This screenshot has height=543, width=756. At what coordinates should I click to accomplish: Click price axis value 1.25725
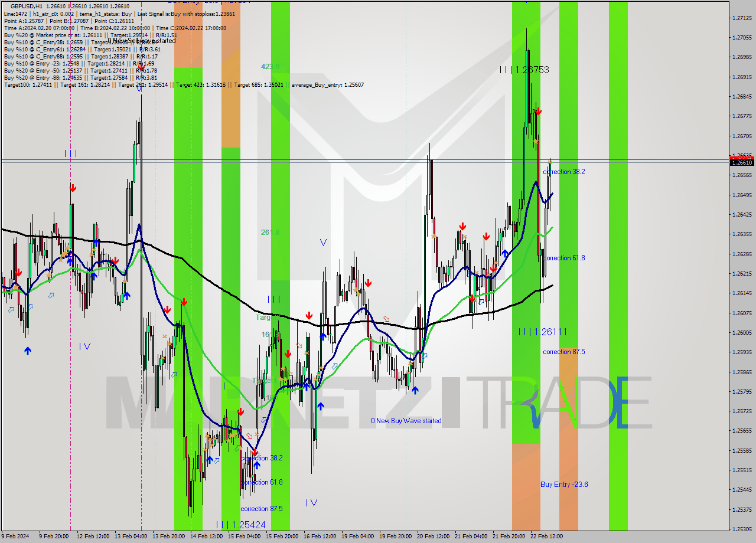click(741, 411)
